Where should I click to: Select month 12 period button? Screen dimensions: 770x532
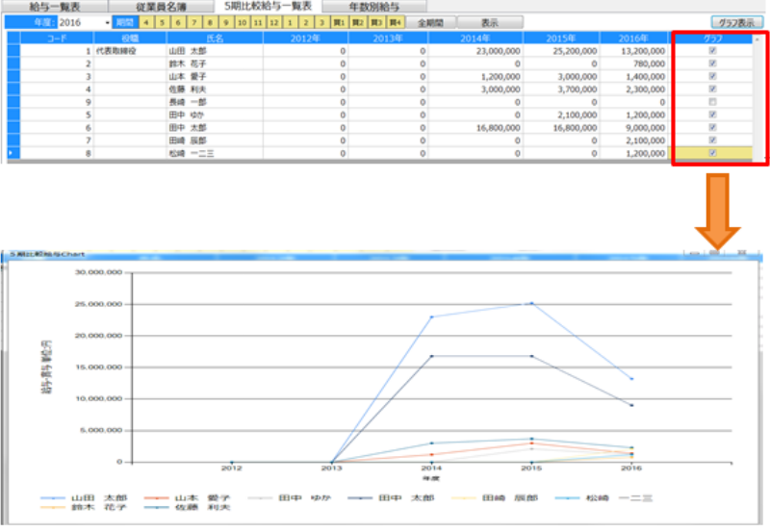pyautogui.click(x=274, y=22)
